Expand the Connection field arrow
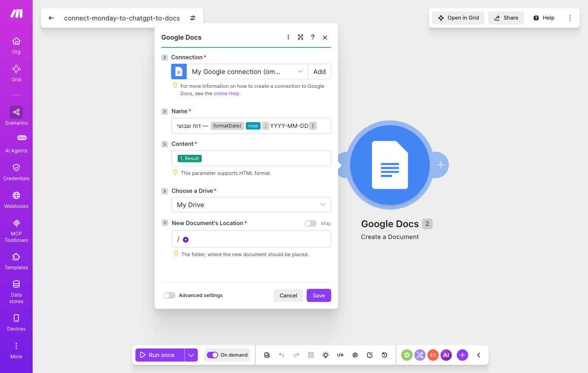This screenshot has width=588, height=373. click(x=165, y=58)
